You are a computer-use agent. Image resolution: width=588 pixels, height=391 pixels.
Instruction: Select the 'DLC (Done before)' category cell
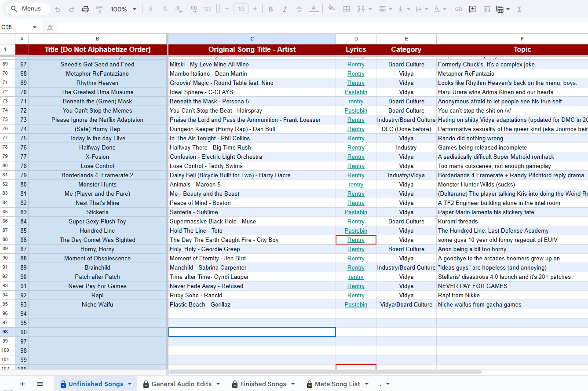click(406, 129)
